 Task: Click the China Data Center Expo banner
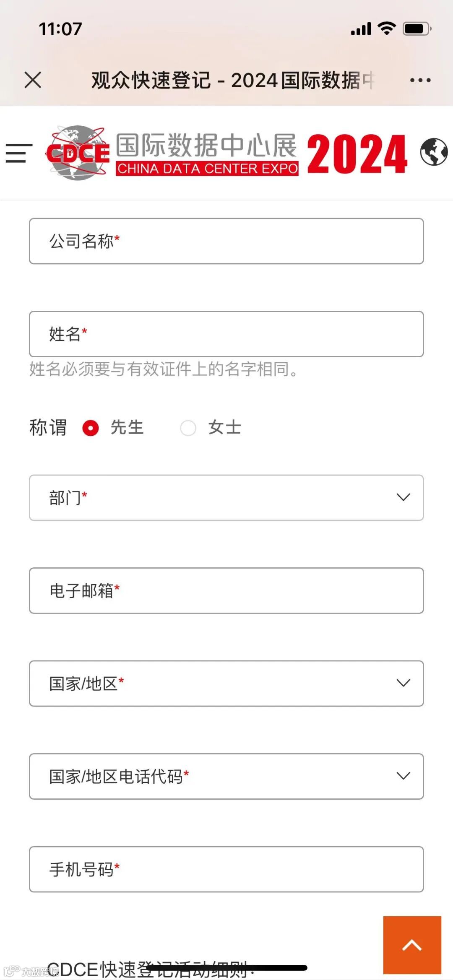[x=207, y=169]
